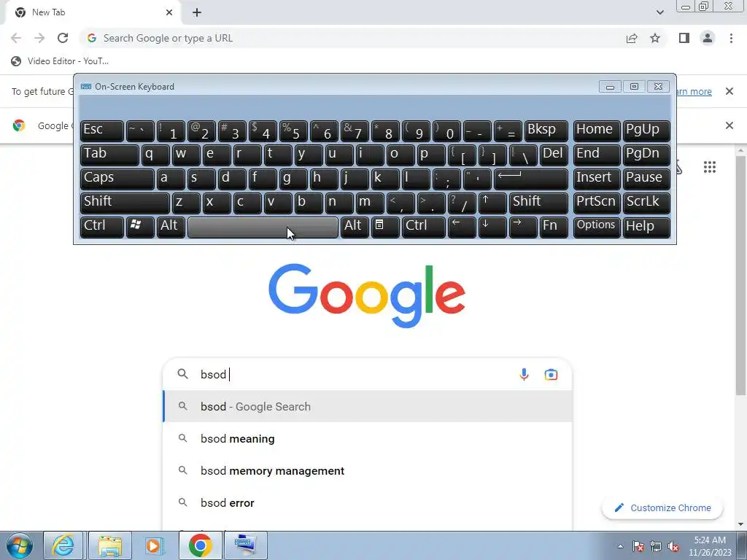Screen dimensions: 747x560
Task: Toggle the right Shift key
Action: click(x=538, y=203)
